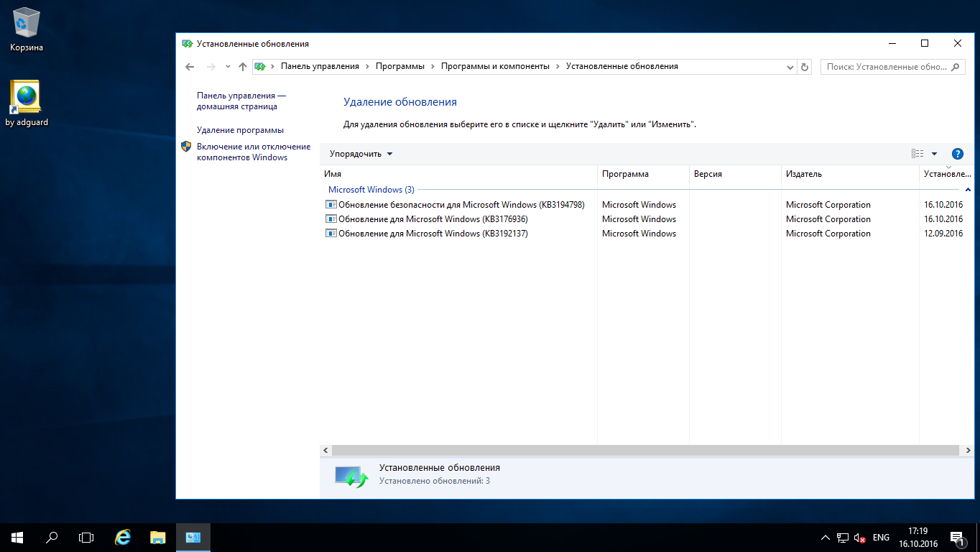Select the update KB3176936 row
Viewport: 980px width, 552px height.
click(647, 219)
